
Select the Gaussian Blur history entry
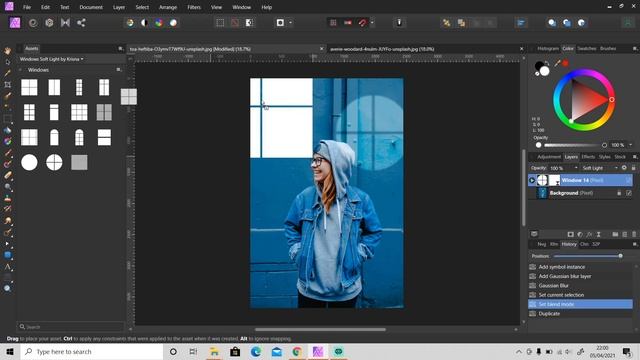coord(580,286)
